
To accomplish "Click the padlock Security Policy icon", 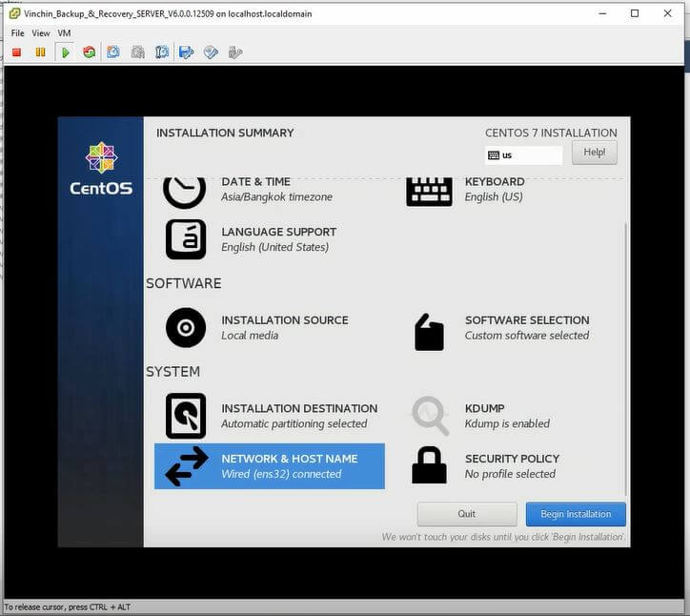I will pos(429,465).
